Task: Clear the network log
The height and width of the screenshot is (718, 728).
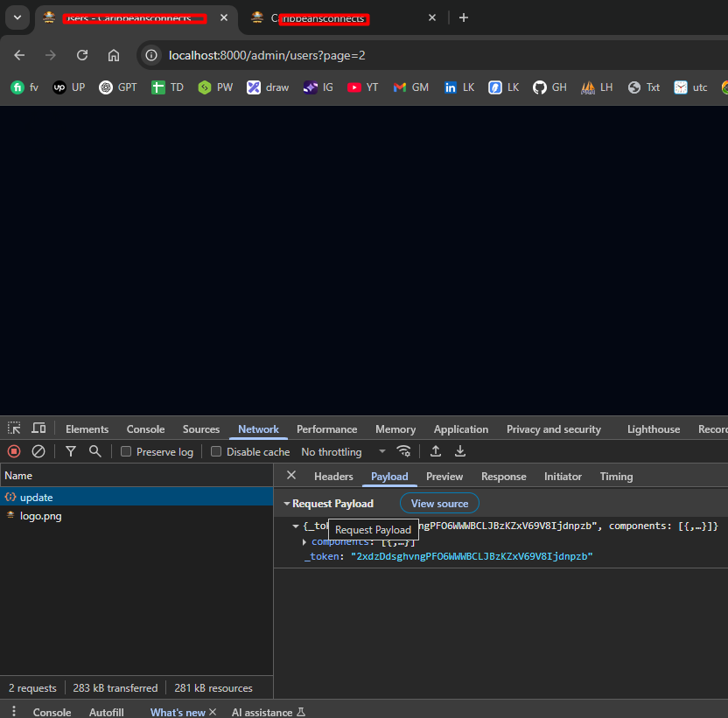Action: [x=38, y=451]
